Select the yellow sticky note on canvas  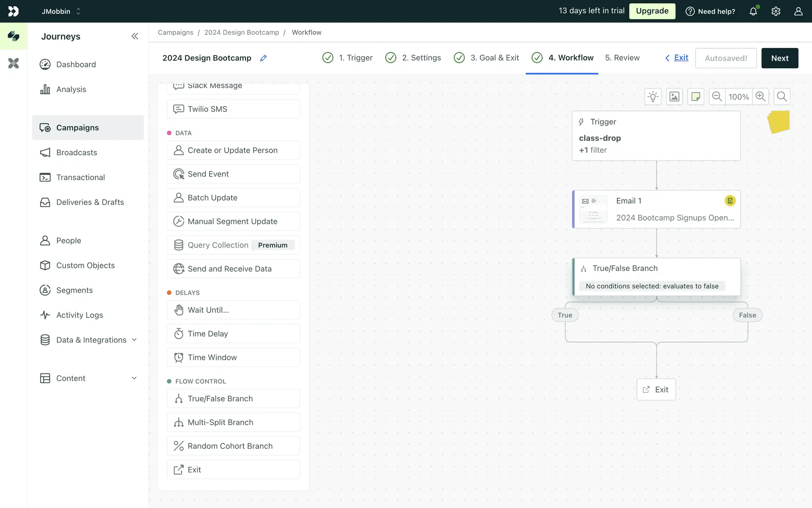[x=779, y=122]
